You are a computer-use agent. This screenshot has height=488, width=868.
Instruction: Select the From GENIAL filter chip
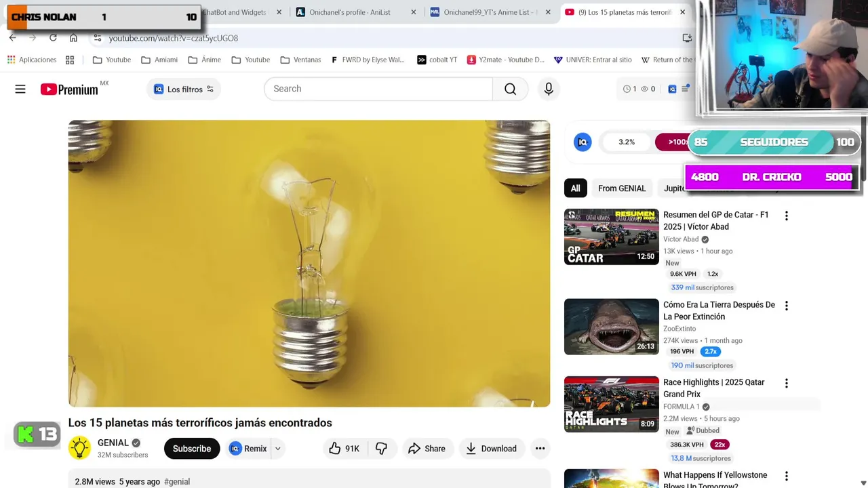(622, 188)
